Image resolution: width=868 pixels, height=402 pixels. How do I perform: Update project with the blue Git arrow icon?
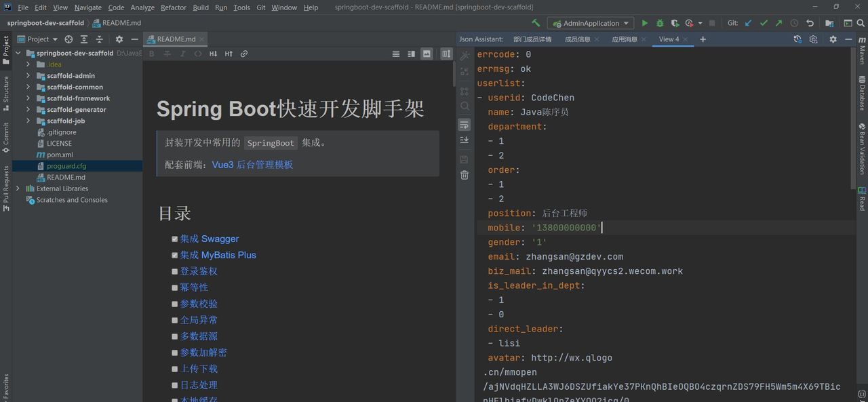tap(747, 22)
